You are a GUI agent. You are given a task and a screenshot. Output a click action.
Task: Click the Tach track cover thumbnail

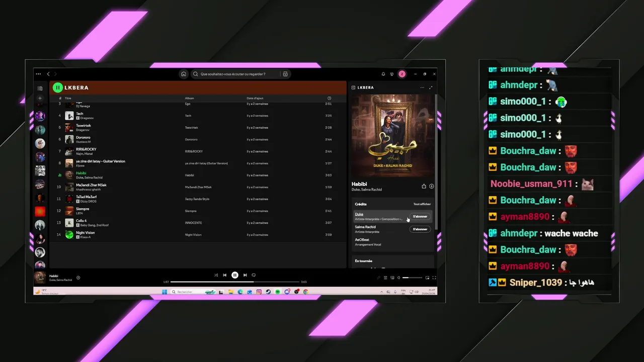click(x=69, y=116)
